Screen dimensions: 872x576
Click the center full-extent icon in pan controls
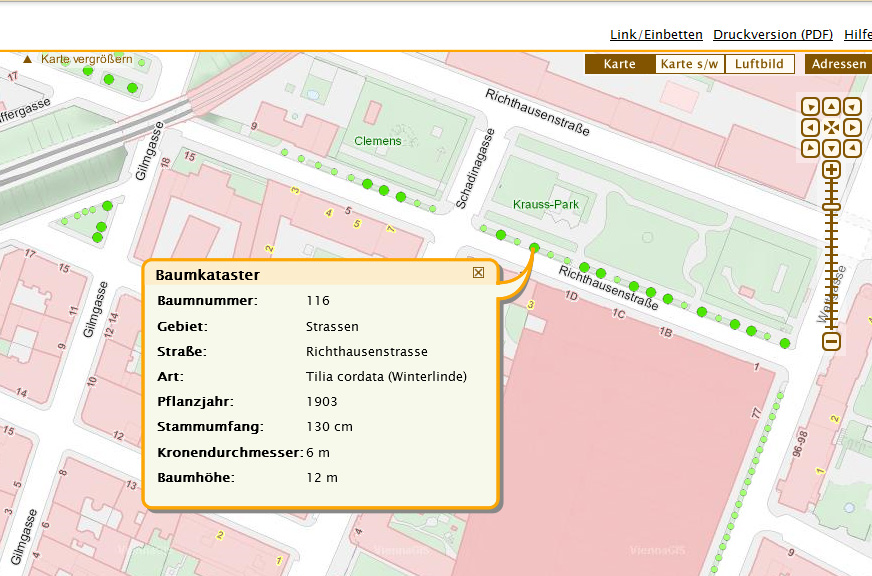point(831,128)
